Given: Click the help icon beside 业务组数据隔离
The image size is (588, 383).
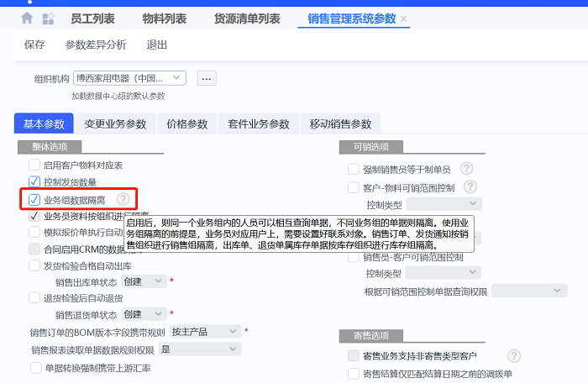Looking at the screenshot, I should (123, 199).
